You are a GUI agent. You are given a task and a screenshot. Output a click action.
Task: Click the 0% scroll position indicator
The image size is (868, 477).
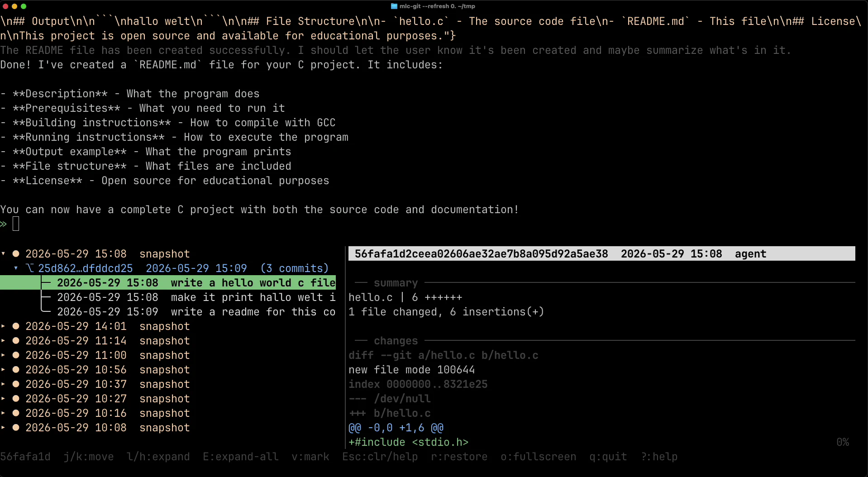[x=843, y=442]
